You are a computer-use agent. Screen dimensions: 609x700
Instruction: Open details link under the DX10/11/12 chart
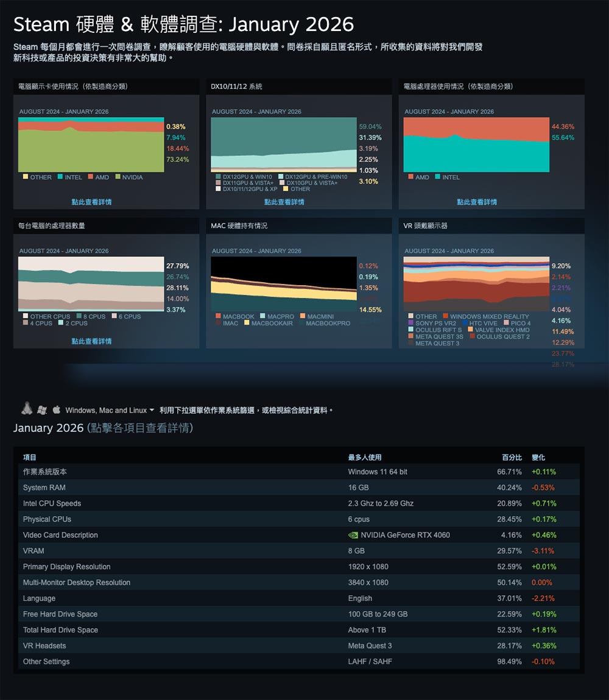tap(284, 202)
